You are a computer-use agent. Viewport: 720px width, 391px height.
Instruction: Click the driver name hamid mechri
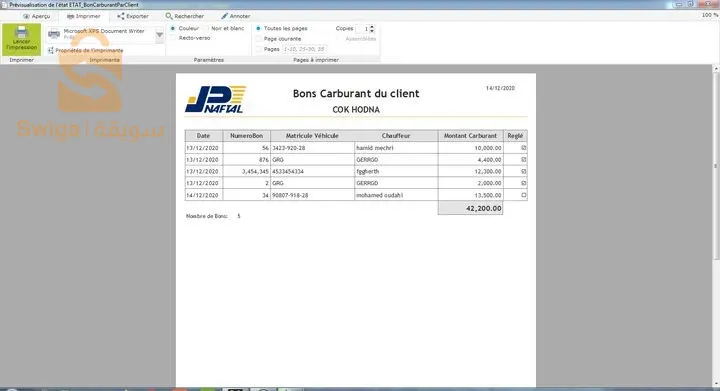[x=375, y=148]
